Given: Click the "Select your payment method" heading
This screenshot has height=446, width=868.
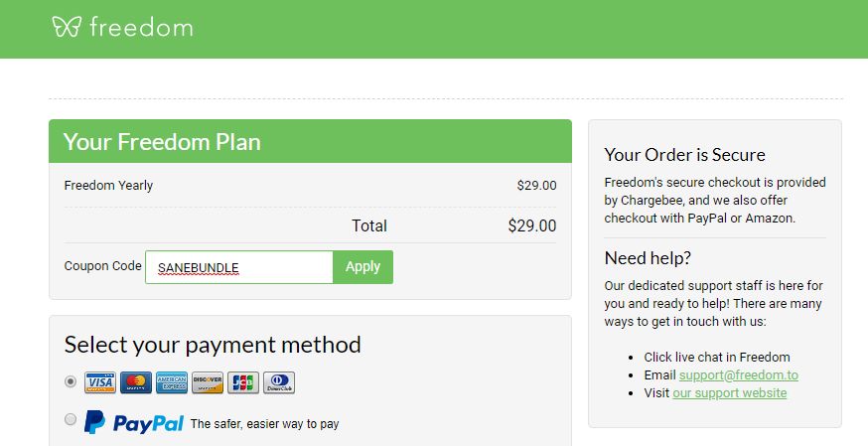Looking at the screenshot, I should point(213,345).
